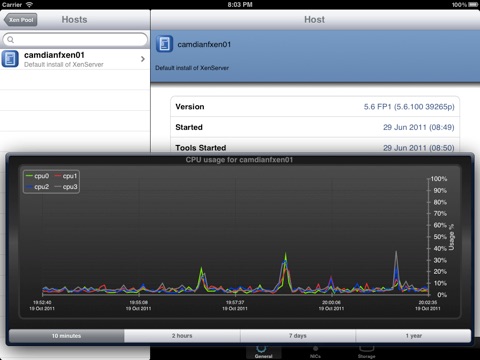This screenshot has height=360, width=480.
Task: Switch chart to 2 hours
Action: point(182,336)
